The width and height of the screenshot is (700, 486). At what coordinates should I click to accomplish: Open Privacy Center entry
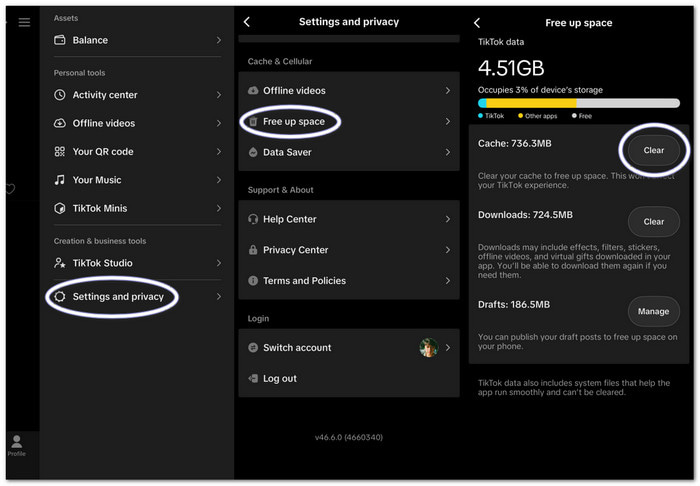click(x=349, y=250)
